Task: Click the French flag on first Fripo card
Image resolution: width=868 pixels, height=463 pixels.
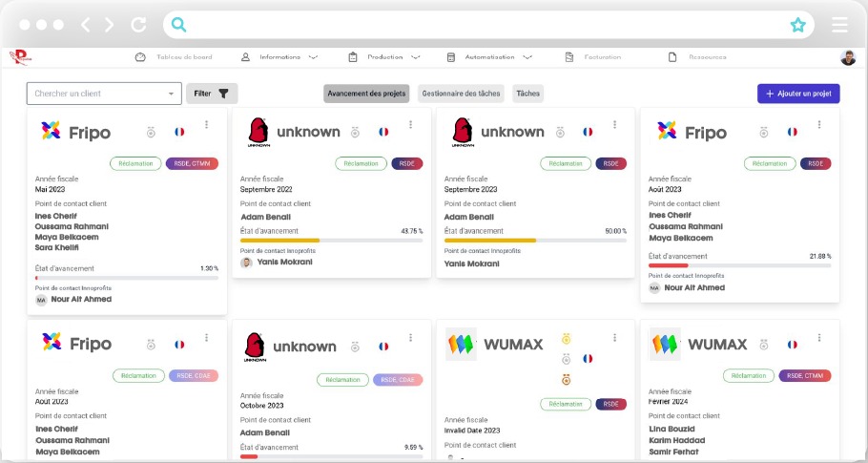Action: [179, 132]
